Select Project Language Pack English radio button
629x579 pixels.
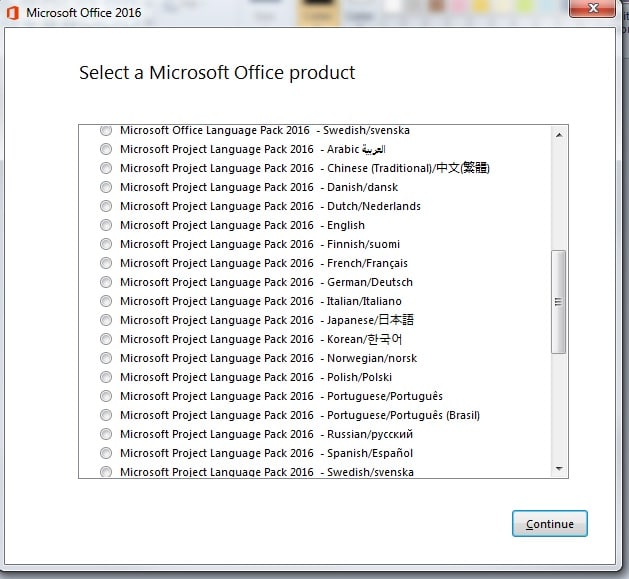[106, 225]
